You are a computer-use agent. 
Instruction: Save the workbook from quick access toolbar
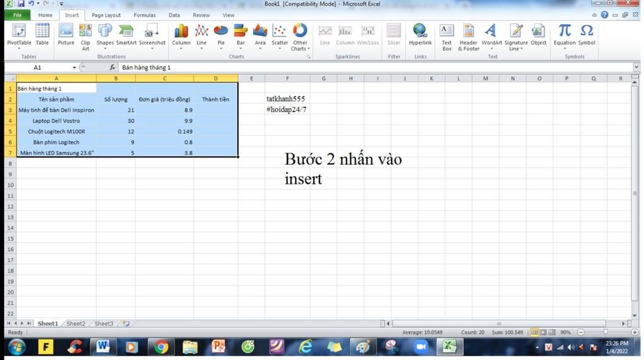point(21,4)
